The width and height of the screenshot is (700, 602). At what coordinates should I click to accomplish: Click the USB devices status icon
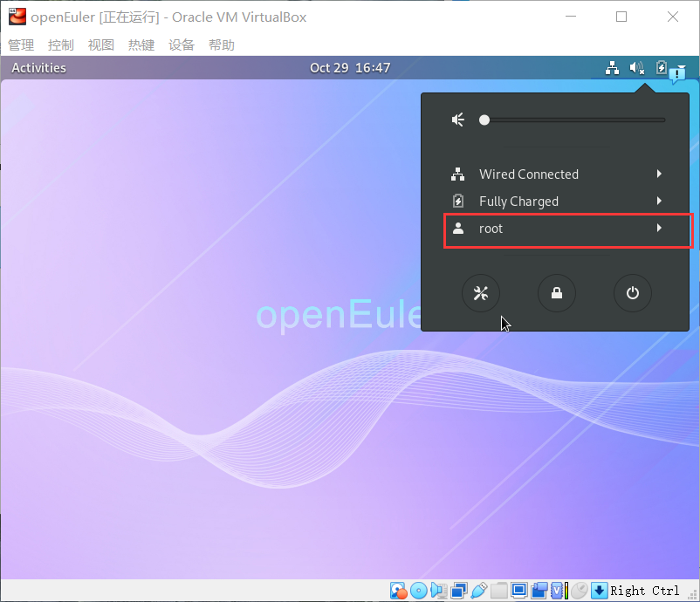(479, 591)
